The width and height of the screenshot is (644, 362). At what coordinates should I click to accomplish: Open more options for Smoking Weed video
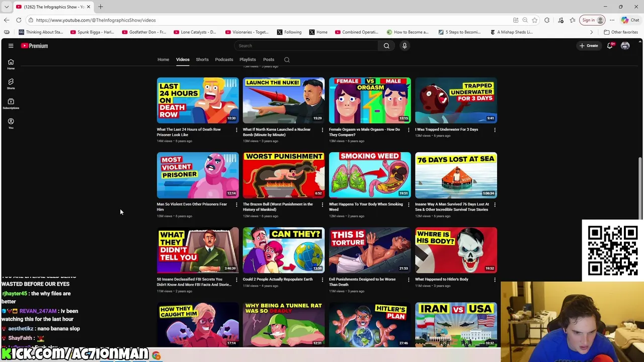409,205
